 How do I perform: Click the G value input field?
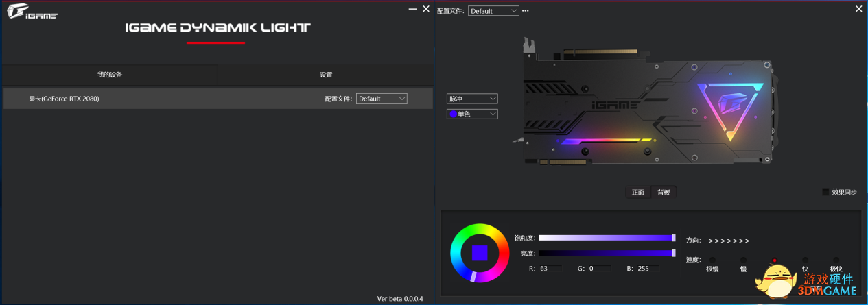pyautogui.click(x=600, y=269)
